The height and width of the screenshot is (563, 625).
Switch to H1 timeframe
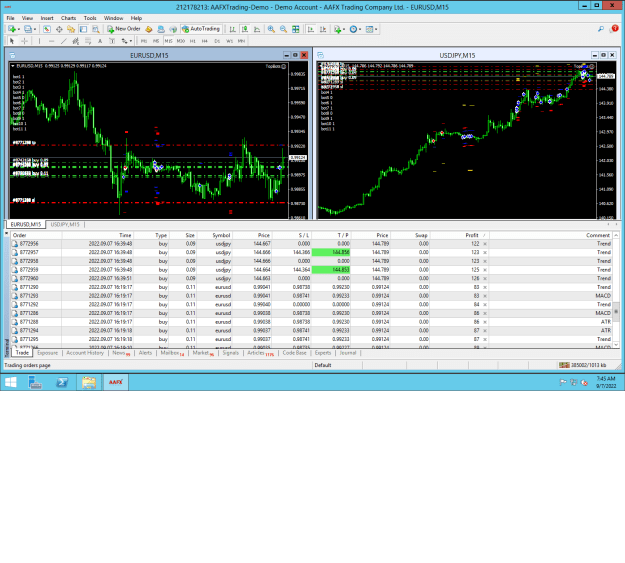[193, 41]
